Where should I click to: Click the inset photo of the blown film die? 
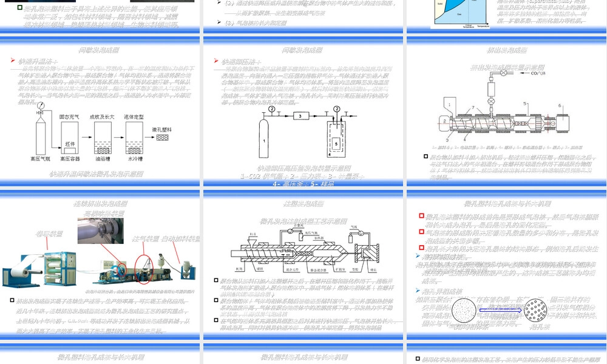(x=101, y=231)
